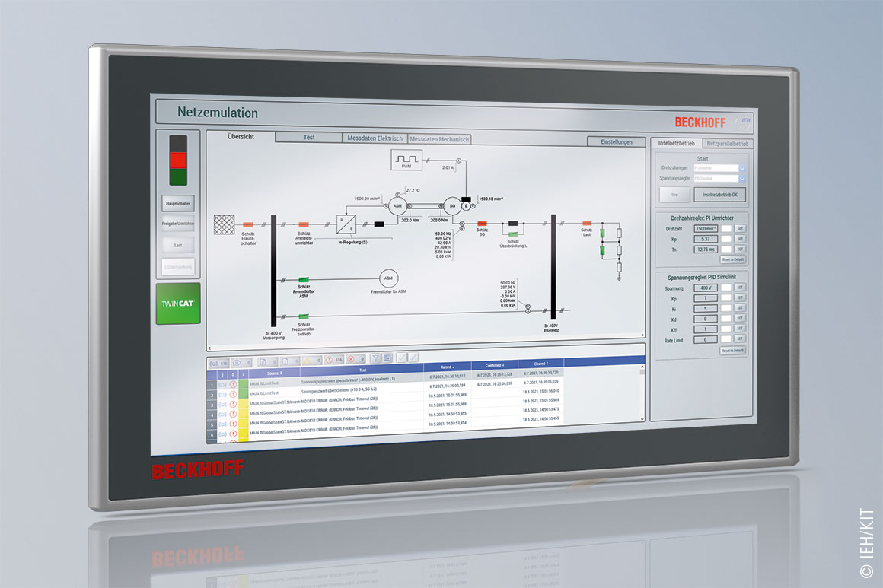The image size is (883, 588).
Task: Click the red light on status indicator
Action: (x=177, y=160)
